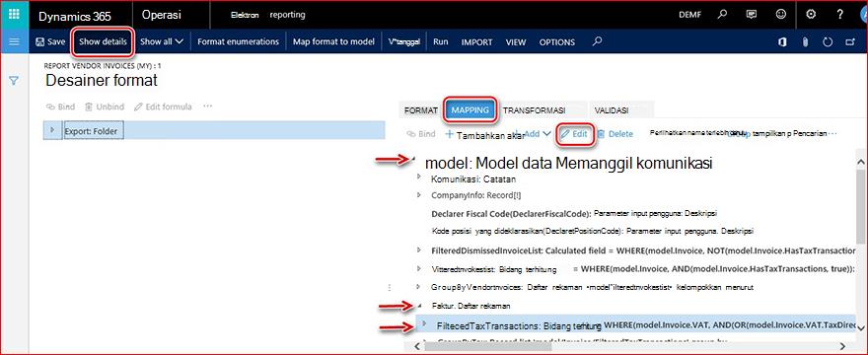Viewport: 868px width, 355px height.
Task: Click the Show details button
Action: [x=103, y=41]
